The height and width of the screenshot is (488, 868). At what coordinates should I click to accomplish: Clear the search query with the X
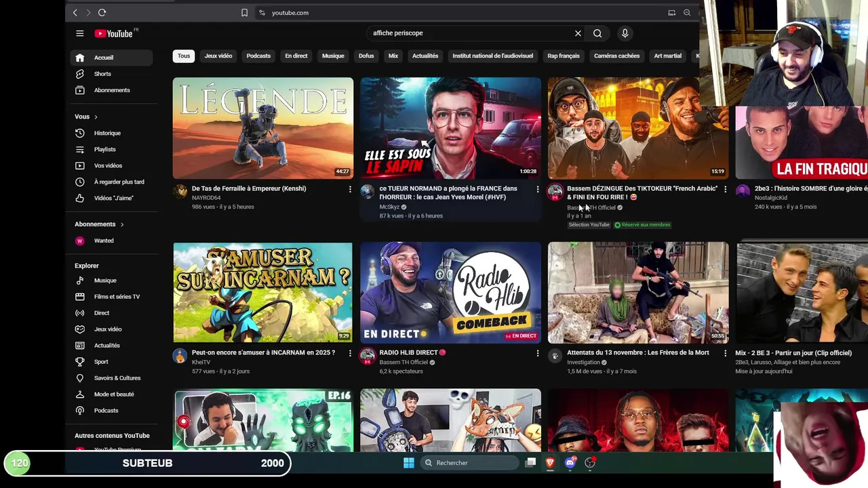point(578,33)
